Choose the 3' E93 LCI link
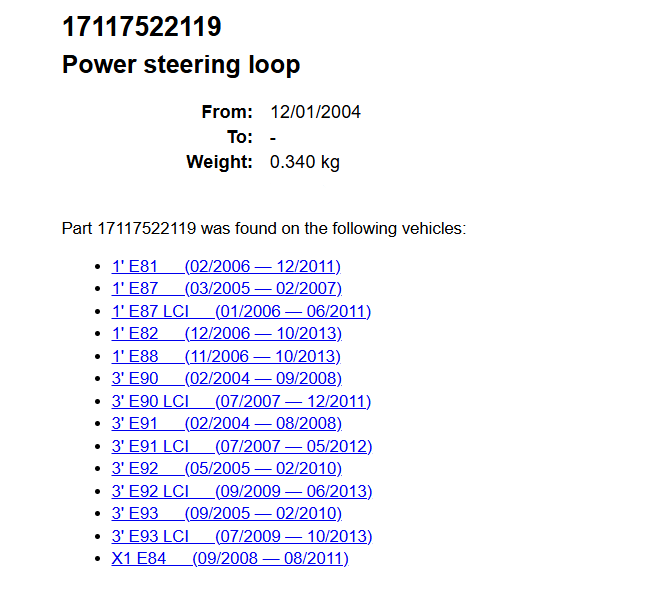 241,536
